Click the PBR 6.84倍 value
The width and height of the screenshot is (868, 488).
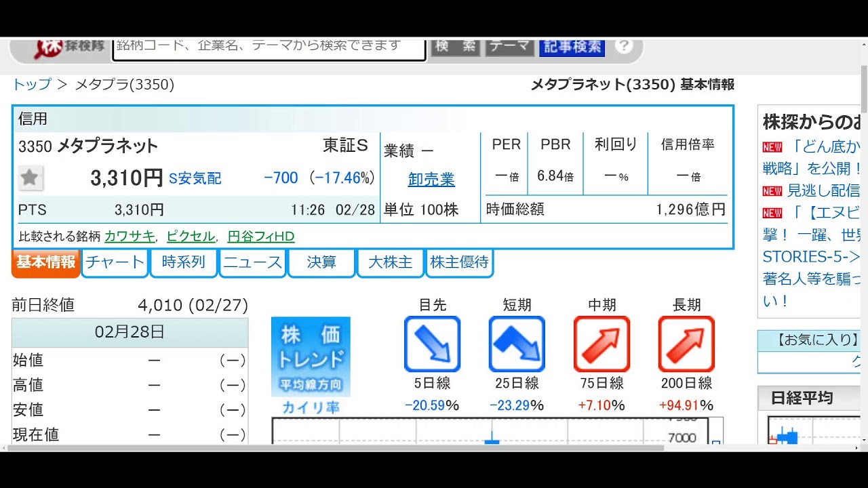555,176
